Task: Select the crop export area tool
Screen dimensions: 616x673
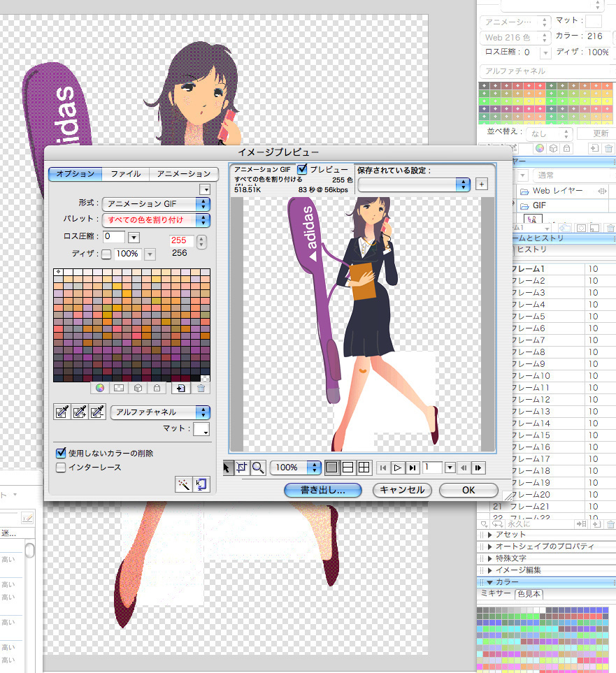Action: pyautogui.click(x=242, y=468)
